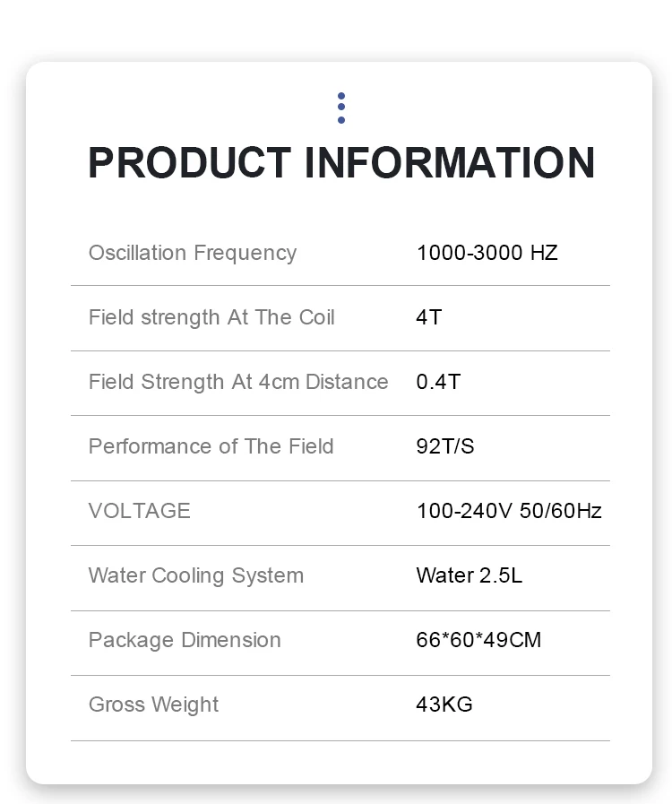The image size is (672, 804).
Task: Click the Water 2.5L value
Action: pos(469,575)
